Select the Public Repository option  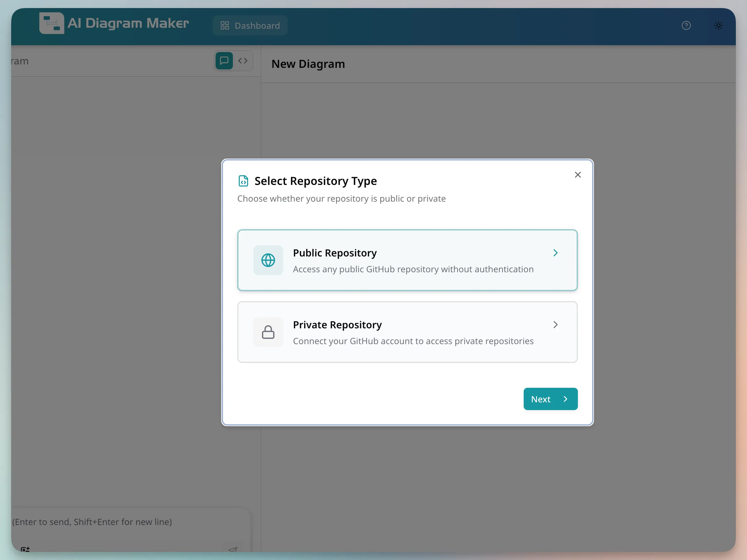point(407,260)
